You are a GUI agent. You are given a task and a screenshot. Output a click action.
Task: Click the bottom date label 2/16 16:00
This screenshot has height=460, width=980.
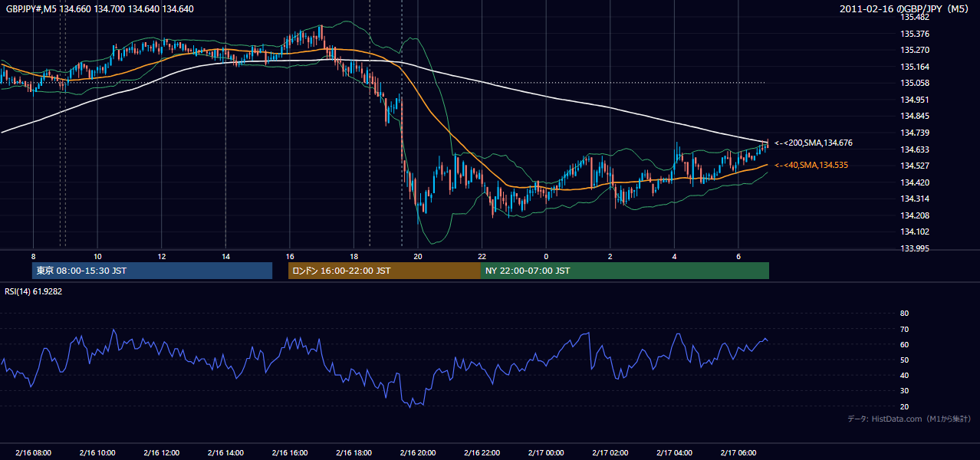pos(290,453)
